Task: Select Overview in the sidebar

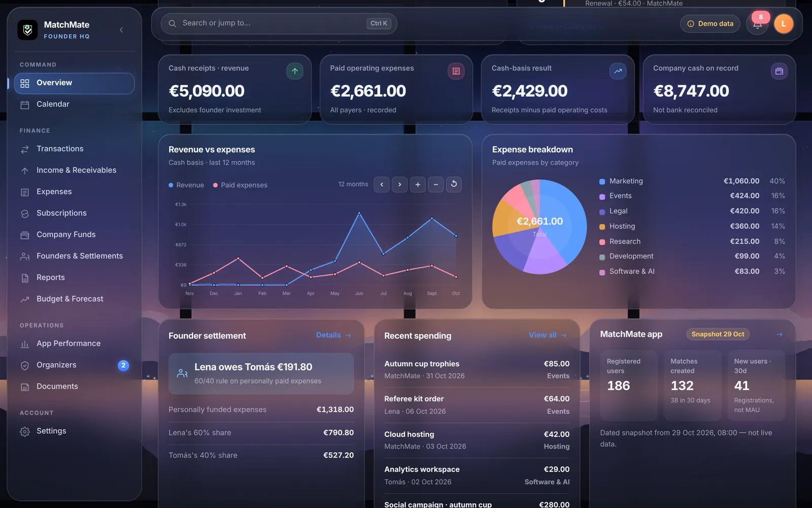Action: pyautogui.click(x=74, y=83)
